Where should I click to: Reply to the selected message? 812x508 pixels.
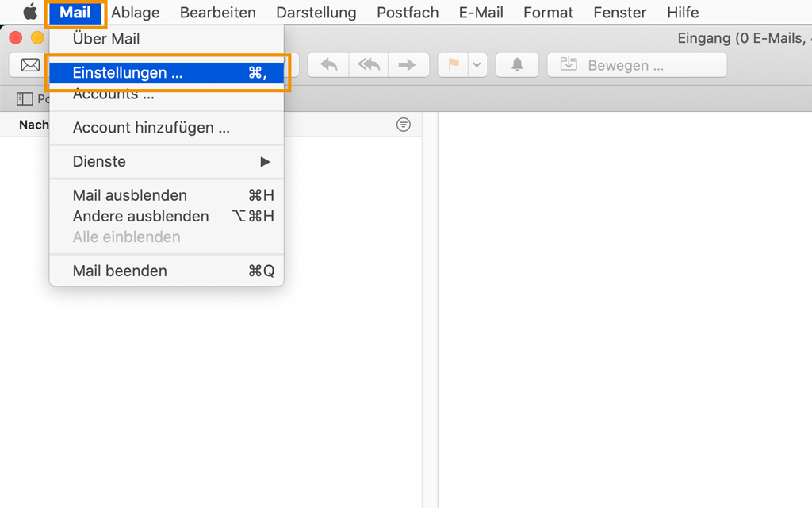[329, 65]
